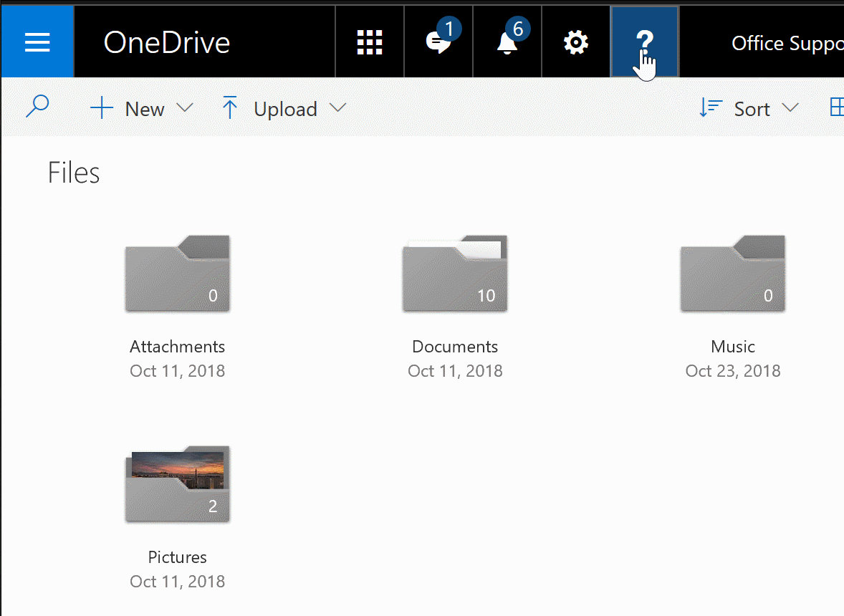
Task: Click the sort order icon
Action: tap(710, 108)
